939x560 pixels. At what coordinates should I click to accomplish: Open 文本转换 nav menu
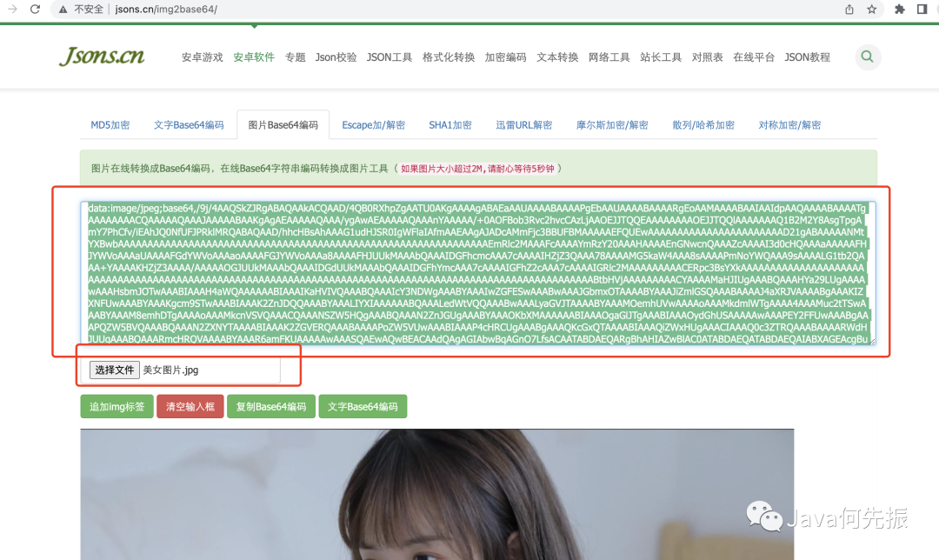(557, 57)
